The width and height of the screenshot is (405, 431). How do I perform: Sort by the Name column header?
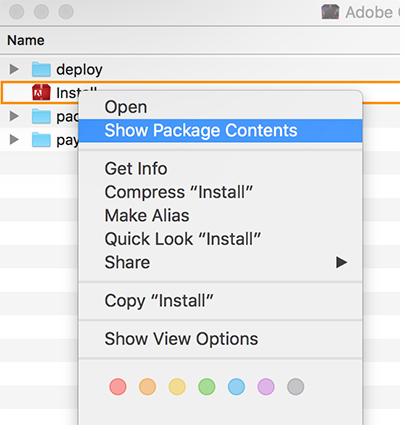[26, 40]
